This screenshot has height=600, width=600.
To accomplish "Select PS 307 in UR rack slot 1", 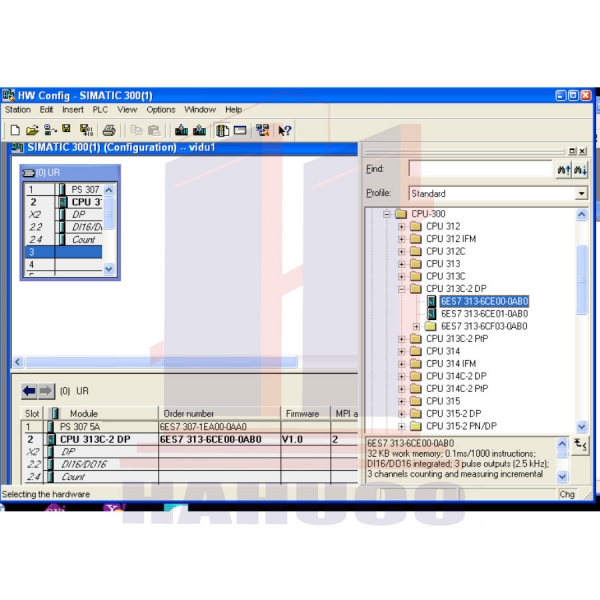I will click(85, 190).
